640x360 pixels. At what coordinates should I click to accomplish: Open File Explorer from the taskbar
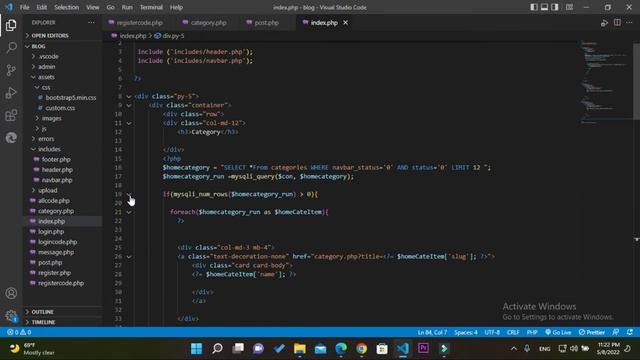[300, 348]
